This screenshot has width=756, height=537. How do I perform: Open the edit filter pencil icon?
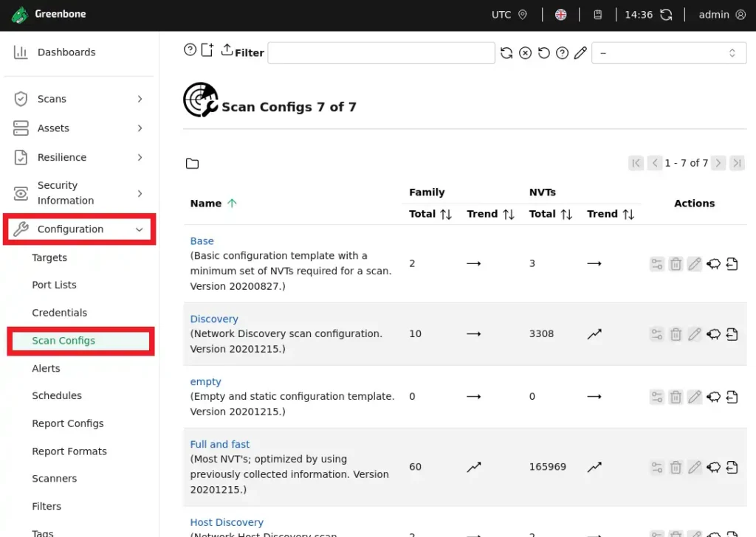(x=581, y=53)
